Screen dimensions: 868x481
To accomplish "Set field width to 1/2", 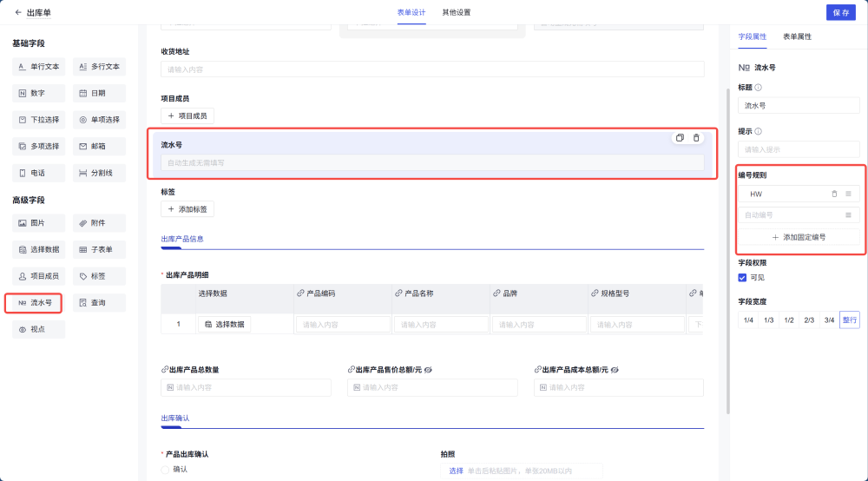I will (x=789, y=320).
